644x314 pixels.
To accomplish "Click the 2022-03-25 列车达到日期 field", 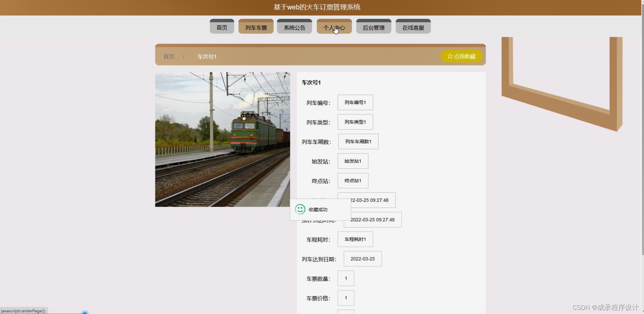I will (362, 259).
